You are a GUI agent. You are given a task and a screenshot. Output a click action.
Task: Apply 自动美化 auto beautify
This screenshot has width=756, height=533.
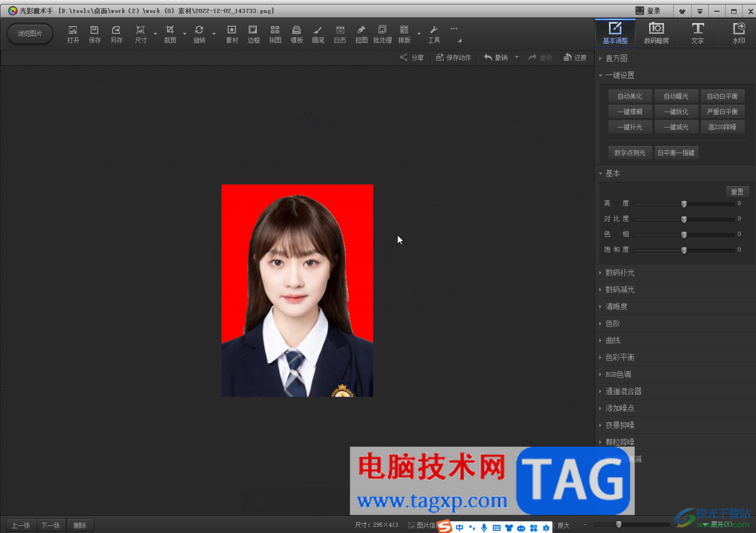coord(630,96)
